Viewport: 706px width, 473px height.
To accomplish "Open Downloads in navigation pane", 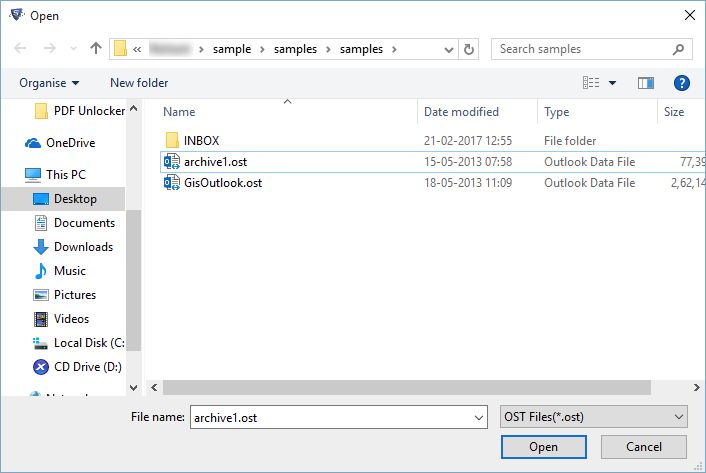I will click(73, 247).
